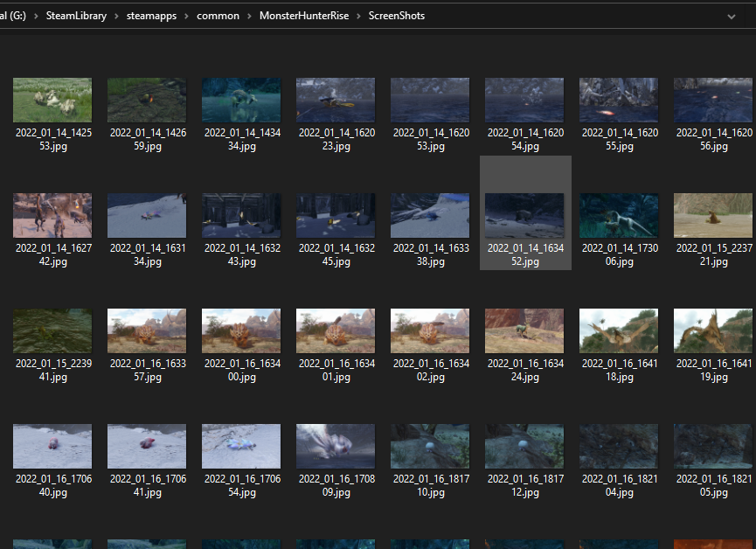Select thumbnail 2022_01_16_170640.jpg
This screenshot has height=549, width=756.
coord(52,446)
